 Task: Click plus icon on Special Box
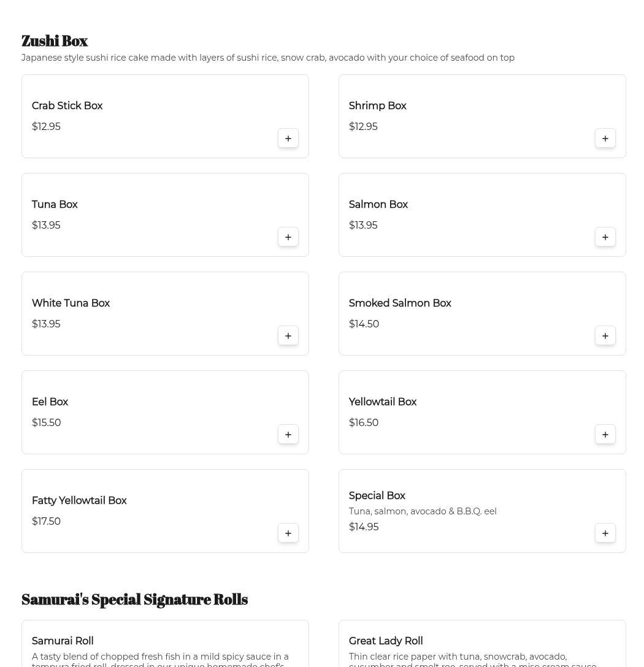tap(605, 533)
